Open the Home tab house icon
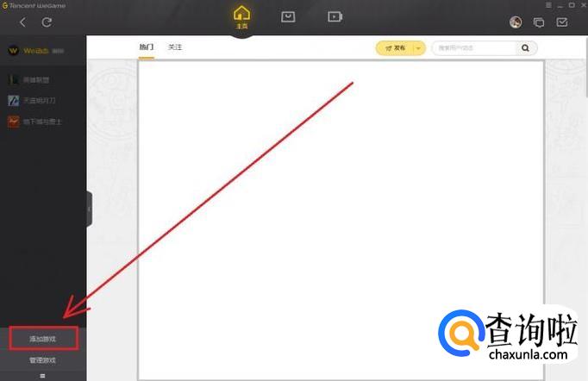This screenshot has width=588, height=381. click(x=241, y=17)
